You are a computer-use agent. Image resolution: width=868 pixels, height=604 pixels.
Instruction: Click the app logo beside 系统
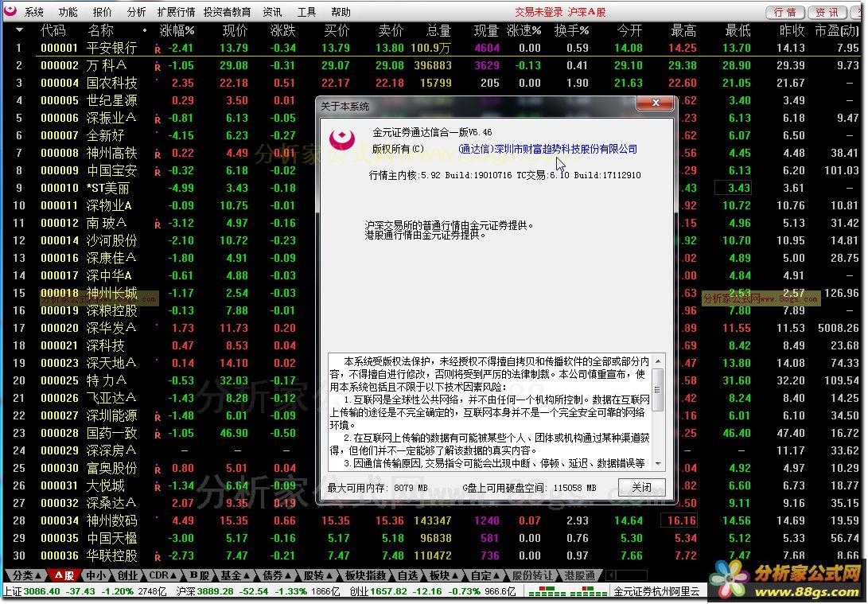[x=10, y=11]
